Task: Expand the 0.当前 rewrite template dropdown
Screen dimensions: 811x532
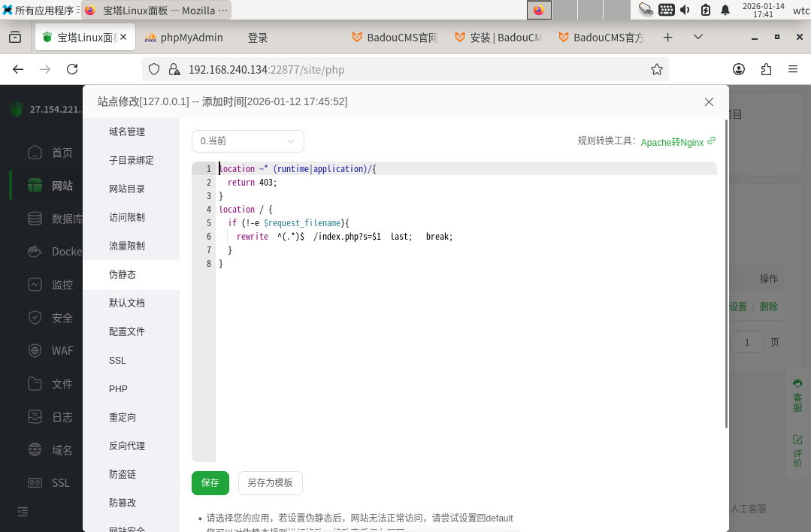Action: 248,141
